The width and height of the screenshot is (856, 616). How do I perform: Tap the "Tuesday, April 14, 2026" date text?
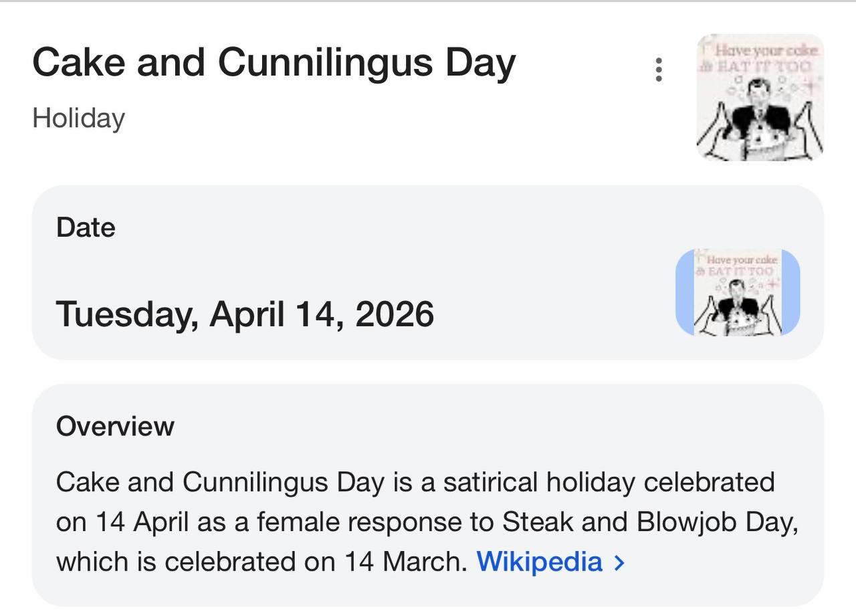(245, 313)
